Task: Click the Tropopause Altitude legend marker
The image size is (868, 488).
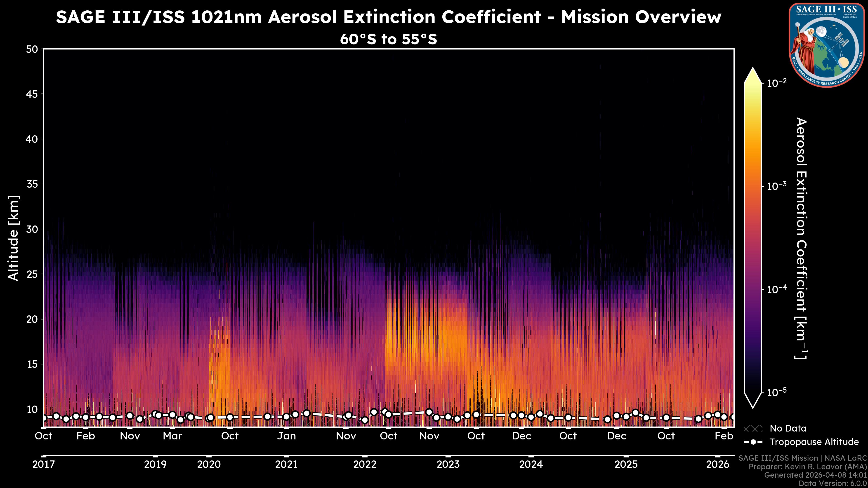Action: coord(753,442)
